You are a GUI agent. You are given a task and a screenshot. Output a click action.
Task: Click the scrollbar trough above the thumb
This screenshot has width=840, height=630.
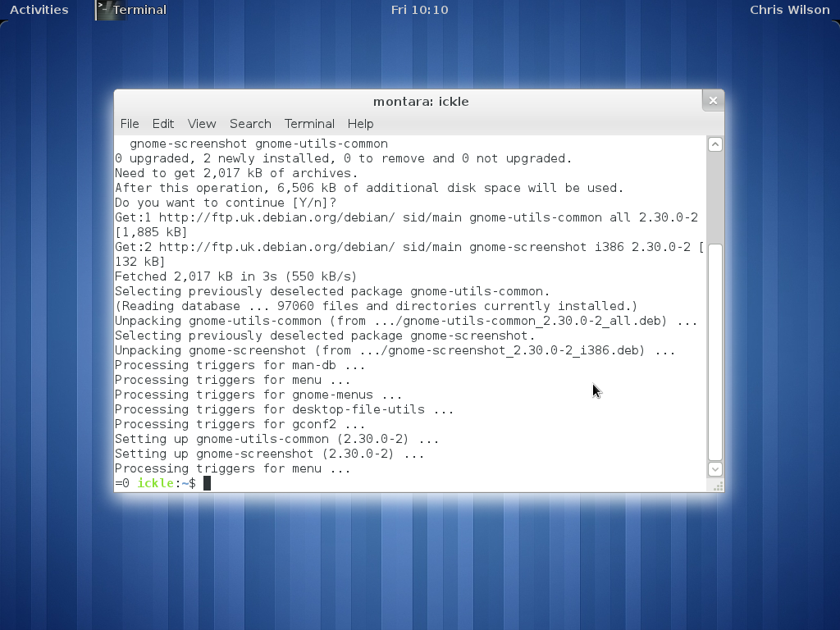pos(714,197)
